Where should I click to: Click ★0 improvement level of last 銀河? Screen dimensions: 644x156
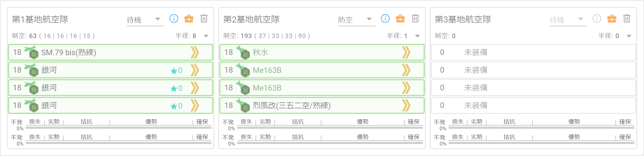pyautogui.click(x=177, y=106)
